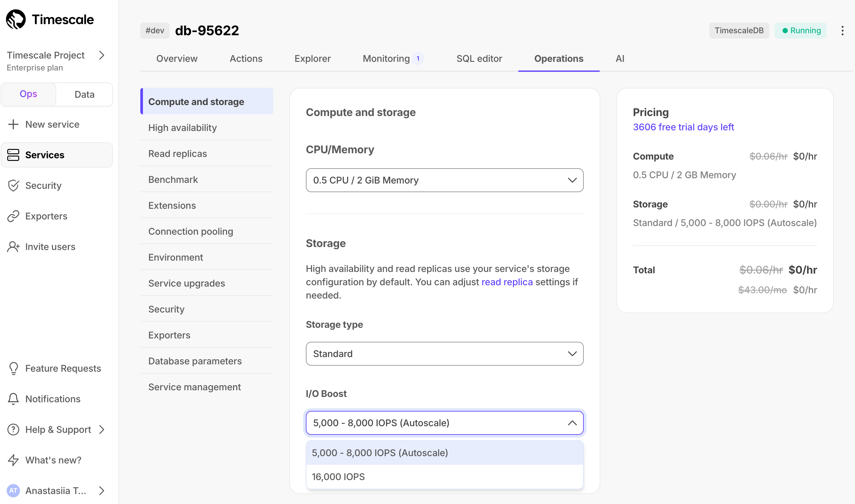Select the 5,000 - 8,000 IOPS (Autoscale) option
This screenshot has width=855, height=504.
pos(444,453)
